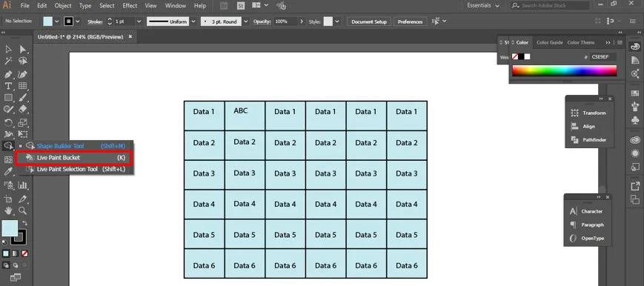Select the Direct Selection tool
The height and width of the screenshot is (286, 644).
coord(22,50)
